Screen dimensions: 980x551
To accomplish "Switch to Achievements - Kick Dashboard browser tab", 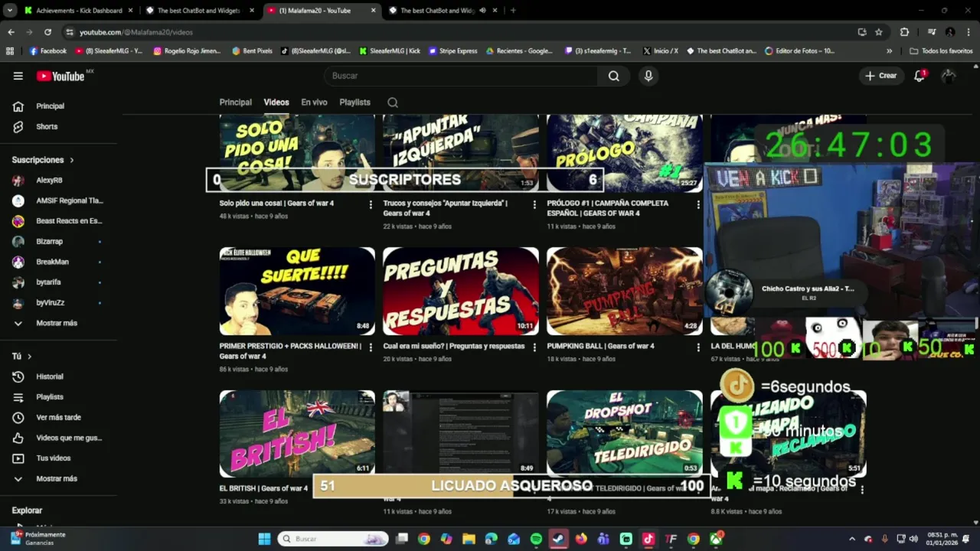I will tap(78, 11).
